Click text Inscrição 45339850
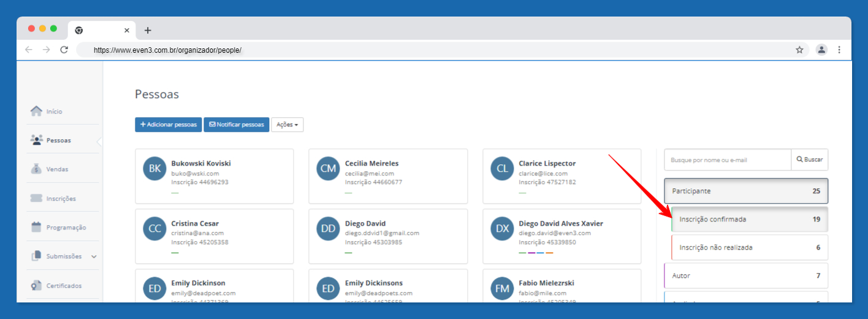The width and height of the screenshot is (868, 319). click(x=547, y=242)
